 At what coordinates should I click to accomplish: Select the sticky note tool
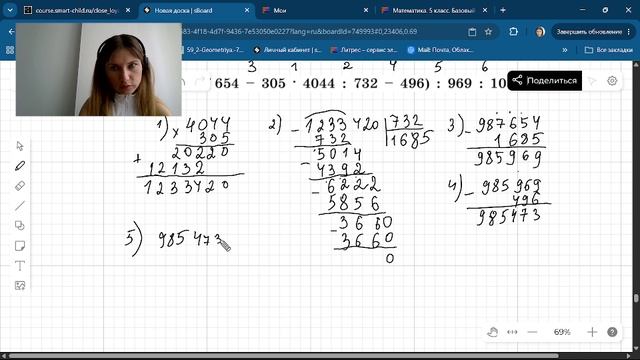[x=20, y=246]
